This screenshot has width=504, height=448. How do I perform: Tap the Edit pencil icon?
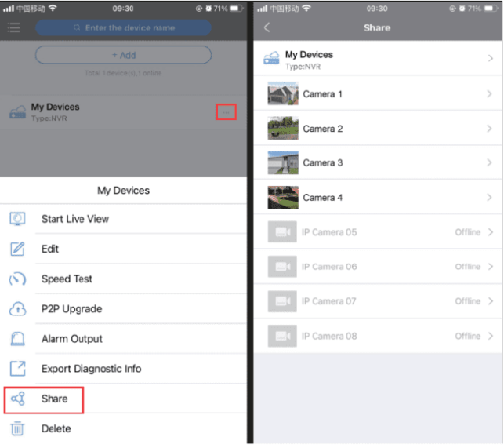17,249
